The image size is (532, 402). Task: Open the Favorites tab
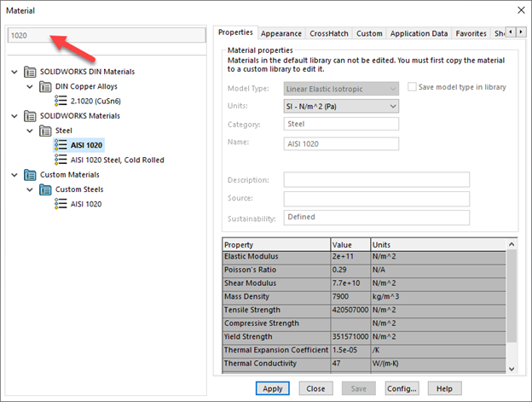471,33
